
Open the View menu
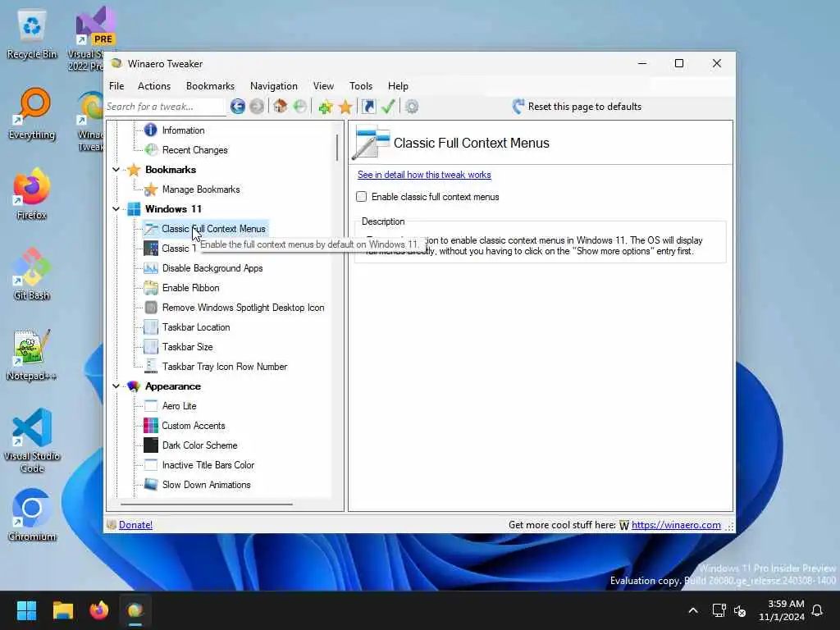tap(323, 86)
